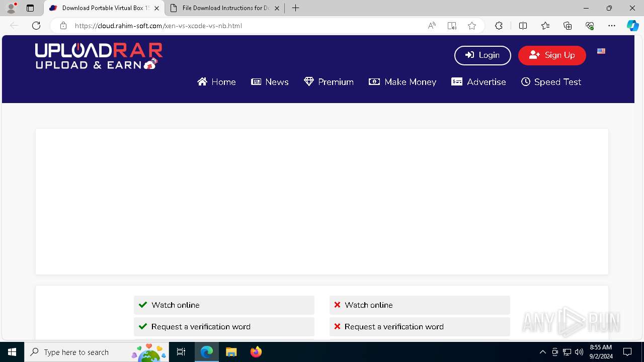Open the language flag selector
This screenshot has width=644, height=362.
click(601, 51)
